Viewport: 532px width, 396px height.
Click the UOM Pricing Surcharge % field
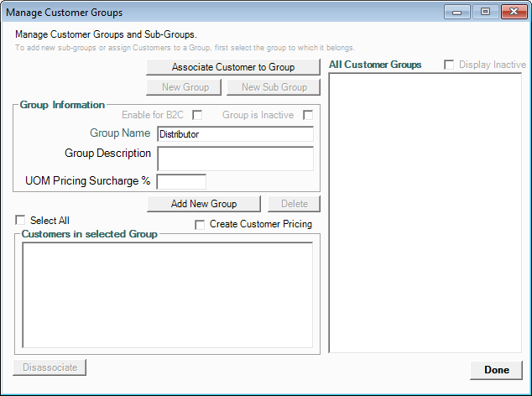[181, 181]
